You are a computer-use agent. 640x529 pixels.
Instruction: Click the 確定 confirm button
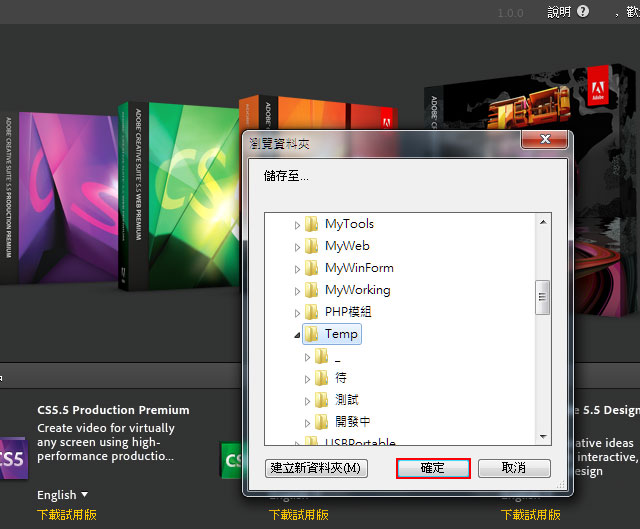click(433, 468)
